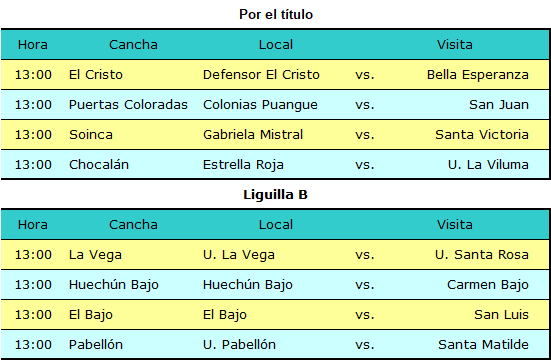Click the Gabriela Mistral team name
551x360 pixels.
coord(253,134)
